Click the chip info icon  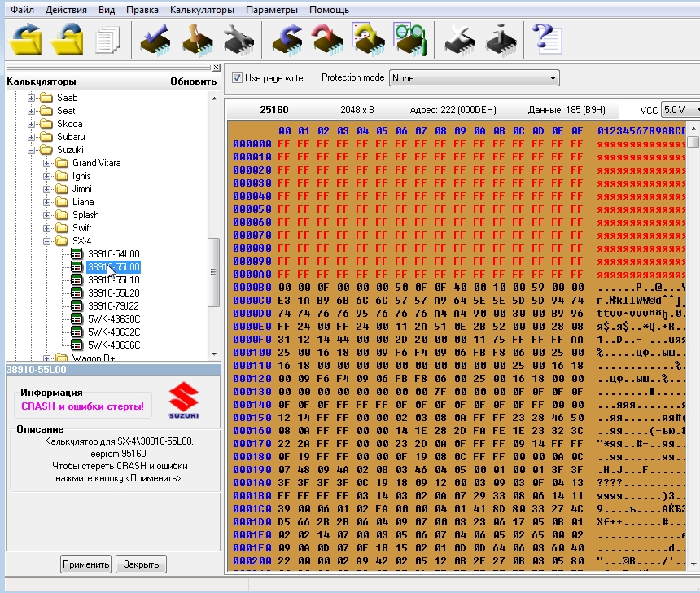point(501,40)
